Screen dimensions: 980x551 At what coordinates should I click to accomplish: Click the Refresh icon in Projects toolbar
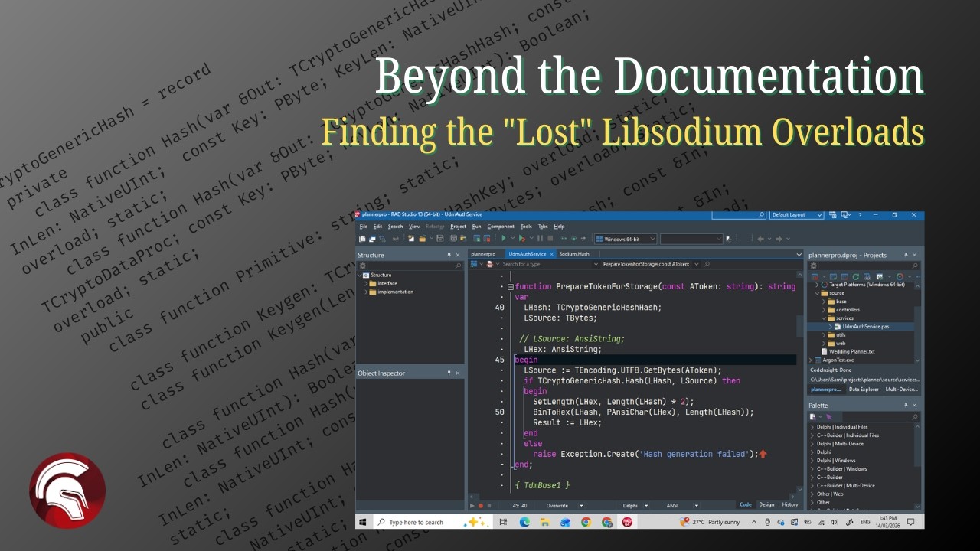855,277
